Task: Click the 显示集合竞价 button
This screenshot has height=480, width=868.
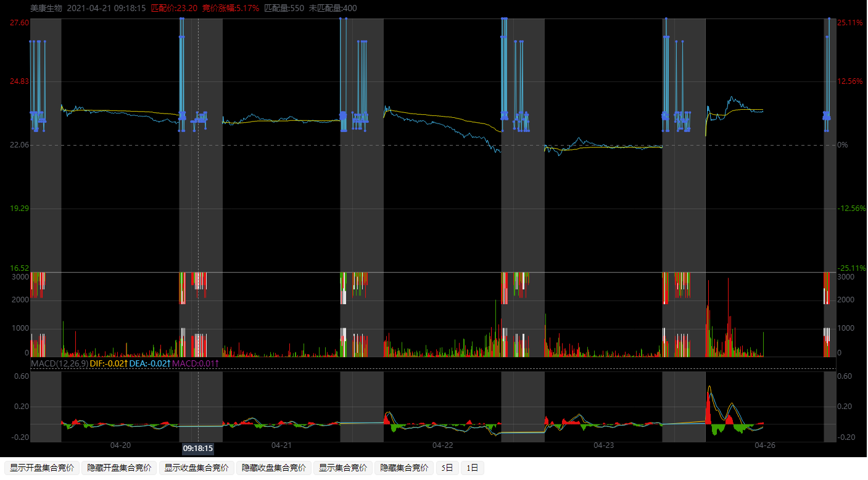Action: point(342,468)
